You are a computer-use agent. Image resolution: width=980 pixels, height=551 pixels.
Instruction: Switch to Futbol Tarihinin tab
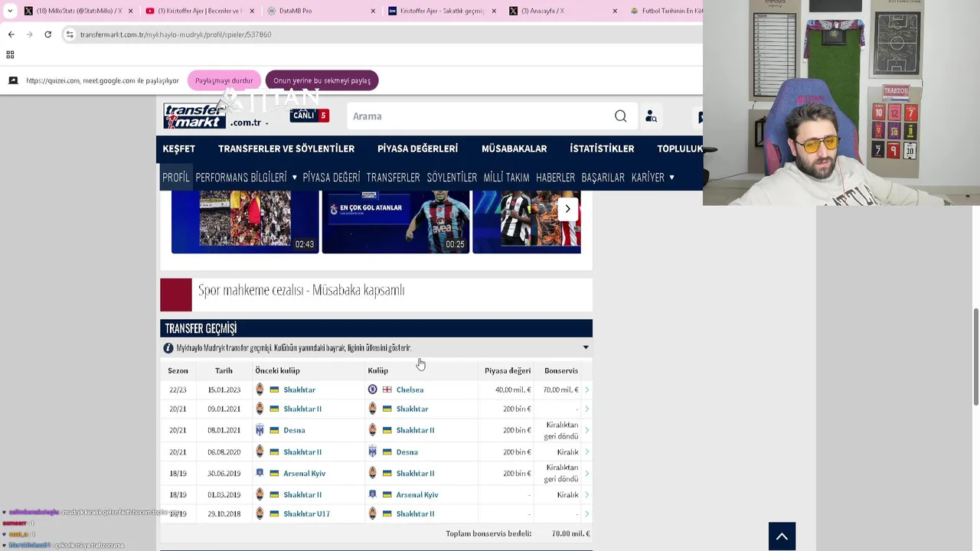pyautogui.click(x=666, y=11)
